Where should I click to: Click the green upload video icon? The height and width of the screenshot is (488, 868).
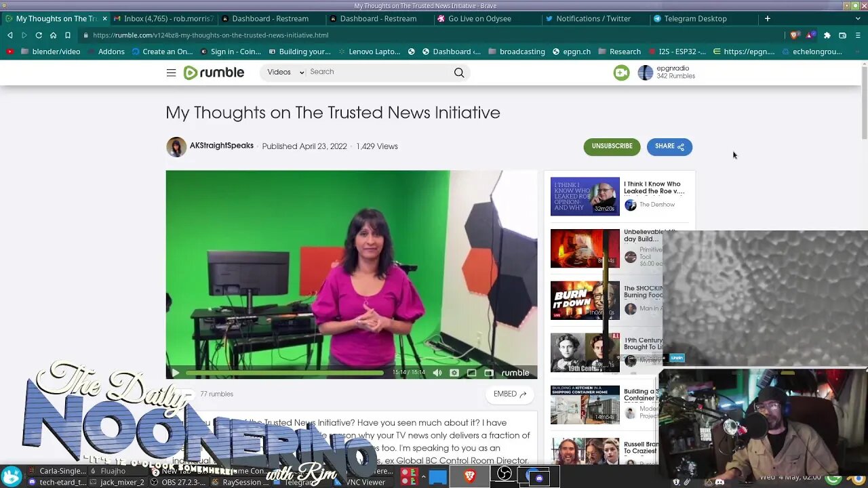[x=621, y=73]
